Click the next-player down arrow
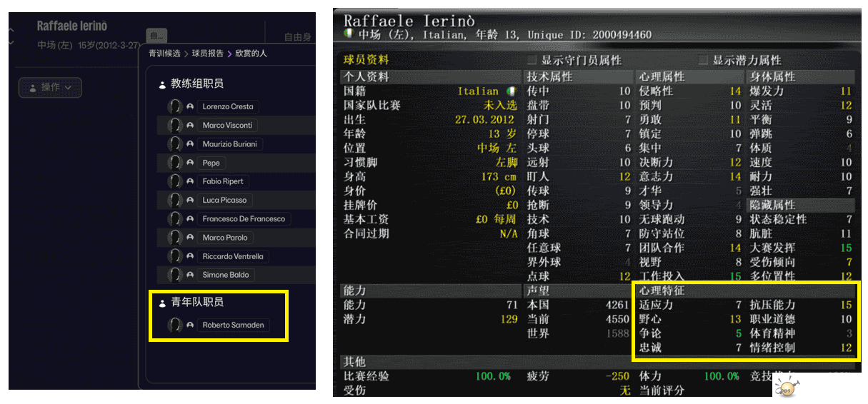The image size is (868, 404). 11,43
